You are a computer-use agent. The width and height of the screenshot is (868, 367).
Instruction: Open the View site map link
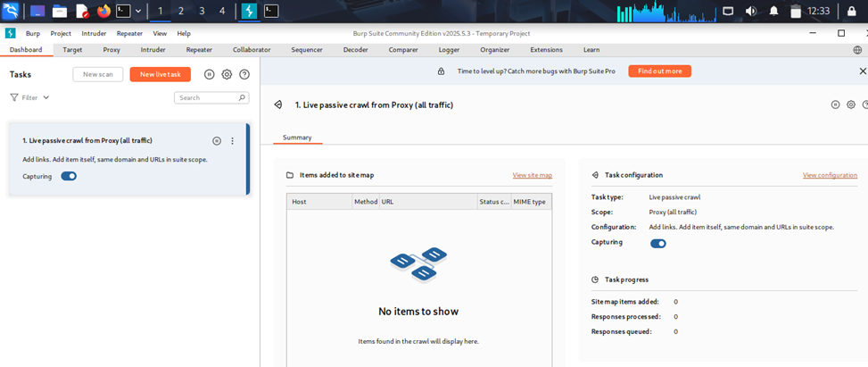click(x=533, y=175)
